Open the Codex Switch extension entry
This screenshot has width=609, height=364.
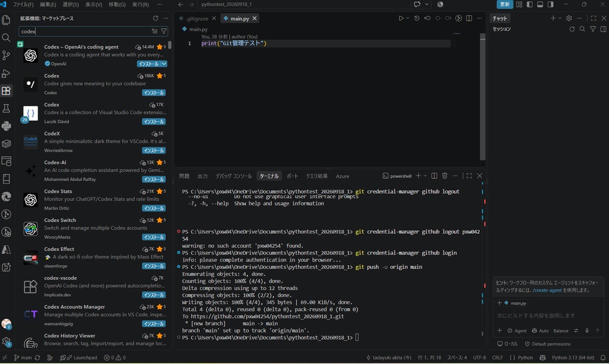[x=94, y=228]
